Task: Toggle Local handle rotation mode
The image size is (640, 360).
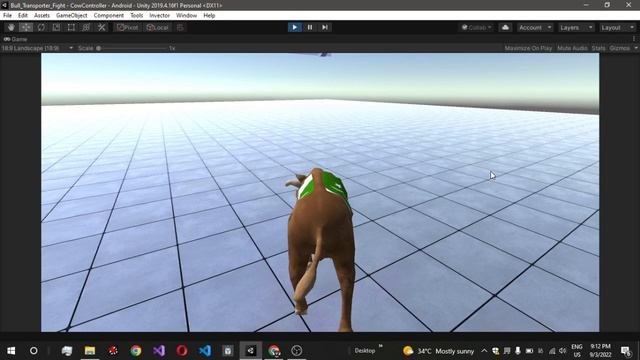Action: click(x=158, y=27)
